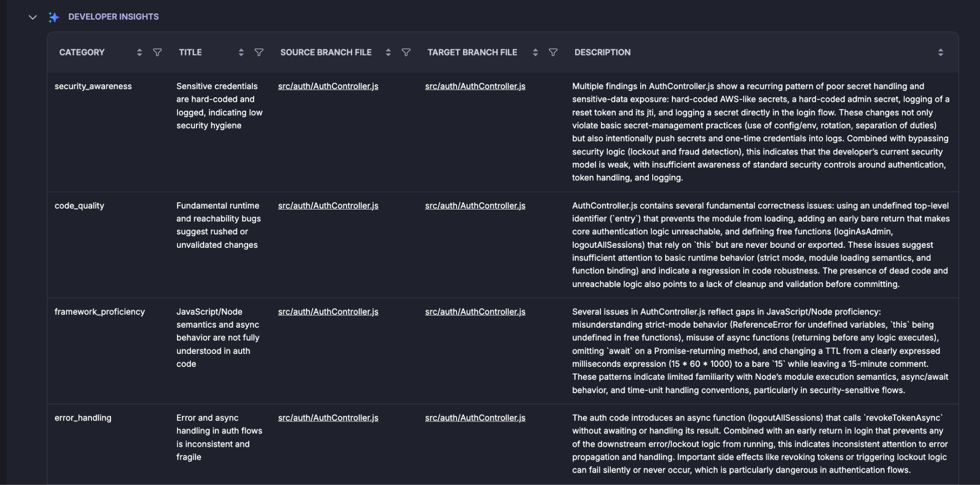The width and height of the screenshot is (980, 485).
Task: Open filter for Title column
Action: (259, 53)
